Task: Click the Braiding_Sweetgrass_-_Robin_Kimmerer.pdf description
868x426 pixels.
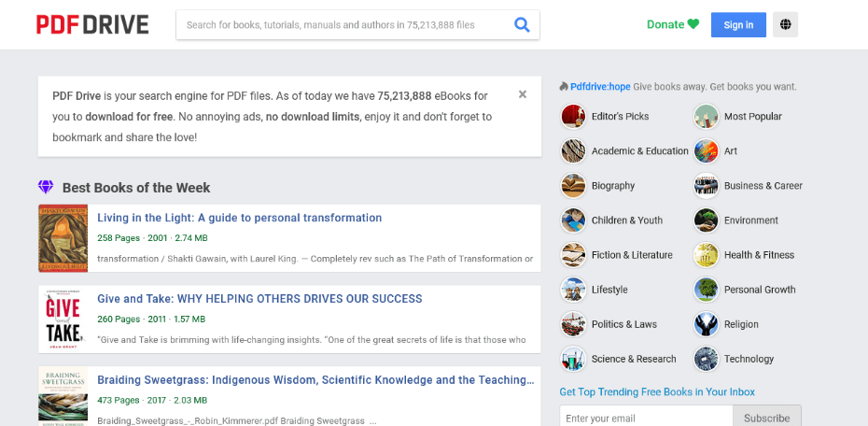Action: click(236, 421)
